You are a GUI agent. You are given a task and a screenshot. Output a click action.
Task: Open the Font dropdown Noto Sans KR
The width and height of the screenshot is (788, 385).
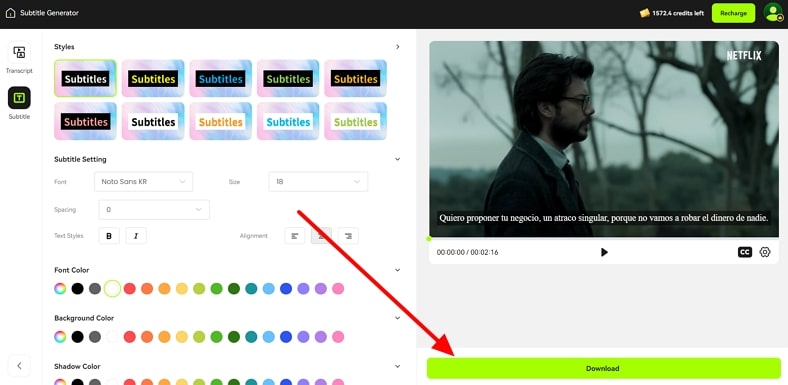click(143, 181)
